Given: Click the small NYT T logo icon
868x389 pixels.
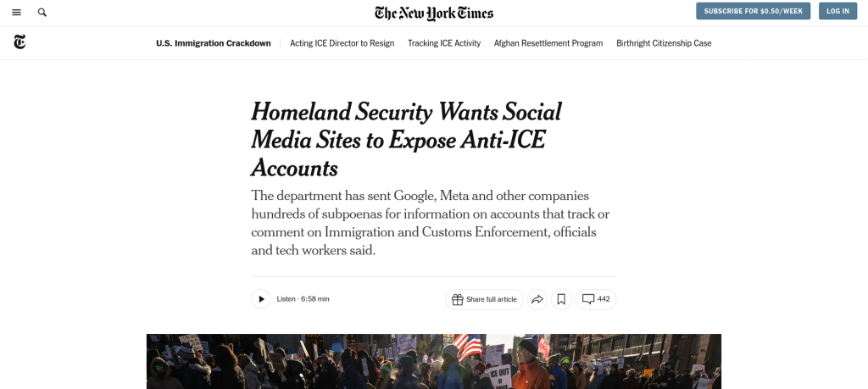Looking at the screenshot, I should (19, 42).
